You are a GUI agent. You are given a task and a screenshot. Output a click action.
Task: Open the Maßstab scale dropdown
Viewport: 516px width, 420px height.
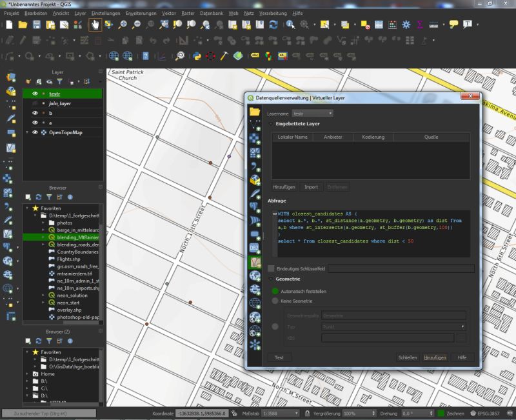coord(296,413)
